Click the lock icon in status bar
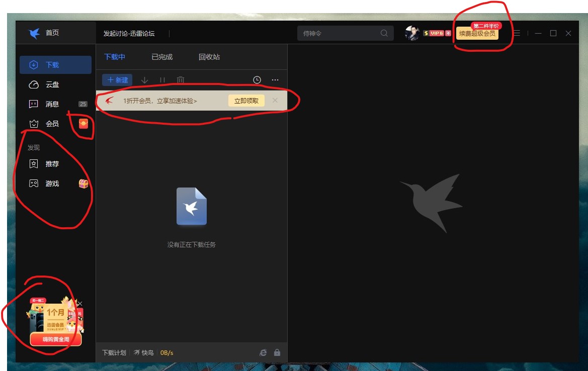 (277, 352)
